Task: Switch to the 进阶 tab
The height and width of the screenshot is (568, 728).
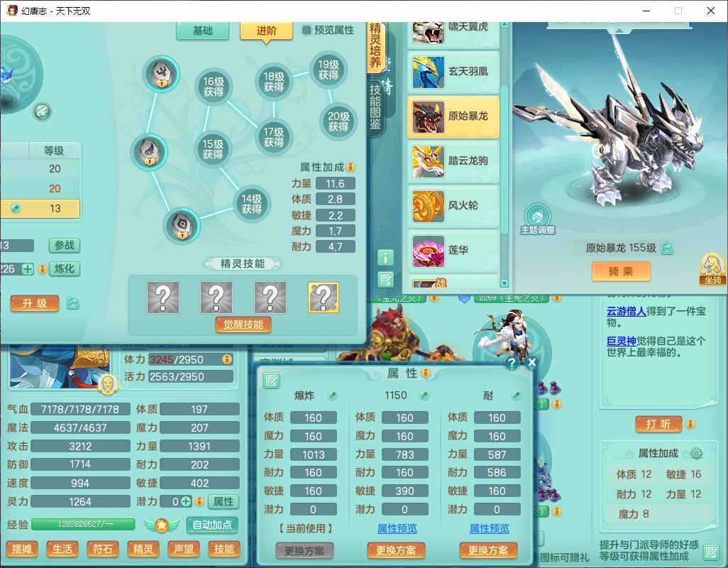Action: click(266, 31)
